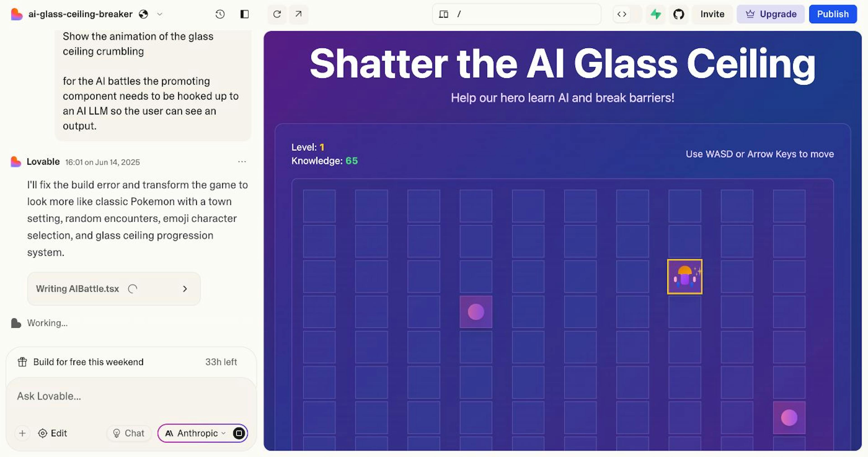The image size is (868, 457).
Task: Open the Supabase lightning bolt icon
Action: (x=655, y=14)
